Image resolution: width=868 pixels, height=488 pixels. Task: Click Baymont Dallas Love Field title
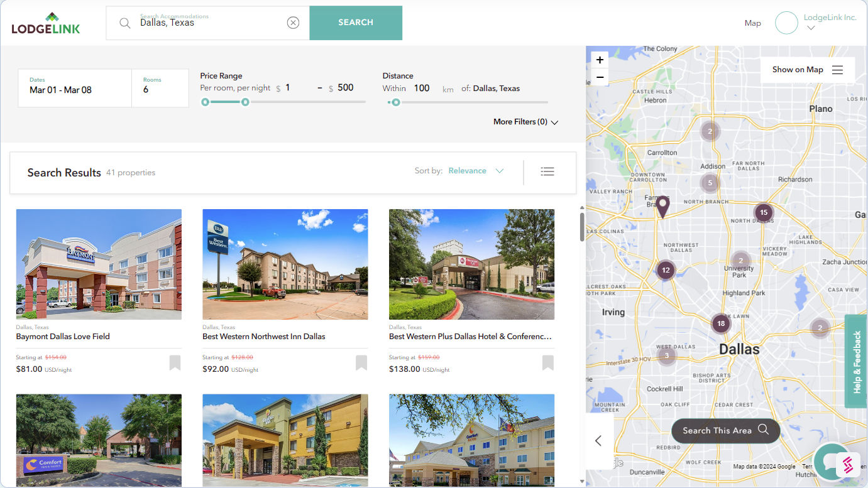point(63,337)
